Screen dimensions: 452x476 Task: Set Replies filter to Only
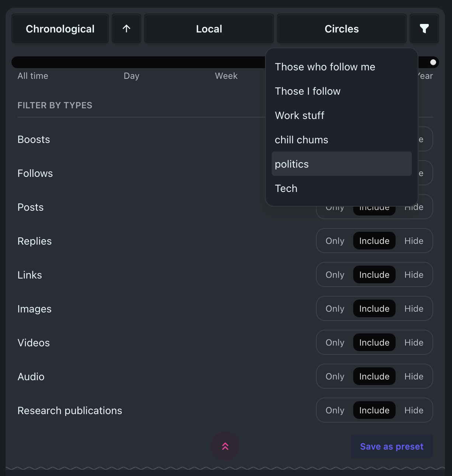pyautogui.click(x=335, y=241)
